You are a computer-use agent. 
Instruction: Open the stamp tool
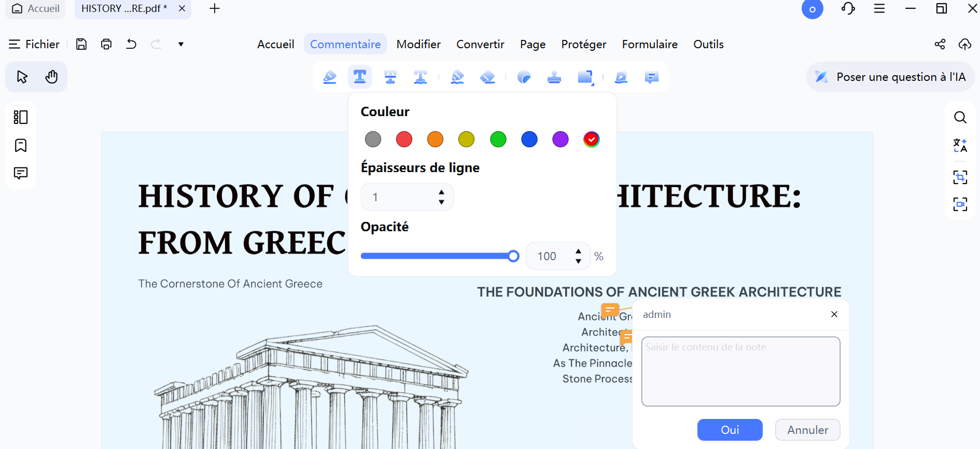(x=554, y=77)
